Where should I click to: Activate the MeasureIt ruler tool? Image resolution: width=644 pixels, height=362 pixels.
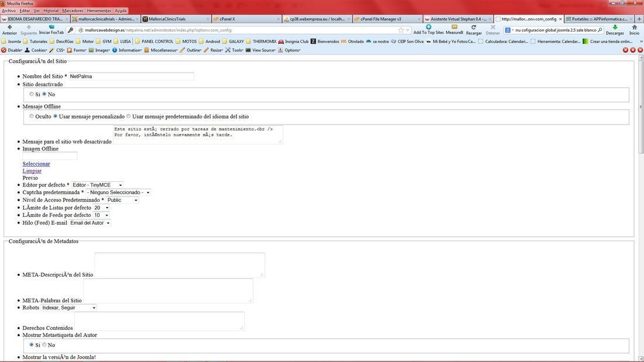pyautogui.click(x=454, y=30)
